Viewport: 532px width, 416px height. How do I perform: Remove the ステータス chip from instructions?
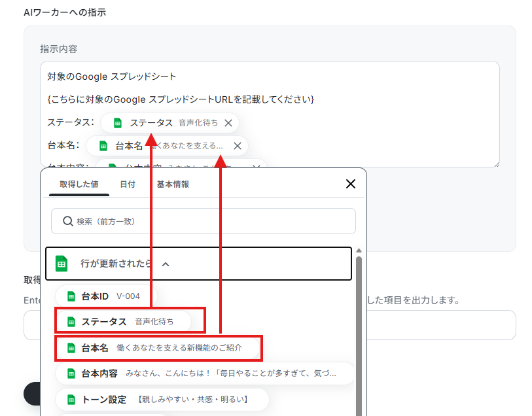pyautogui.click(x=228, y=123)
